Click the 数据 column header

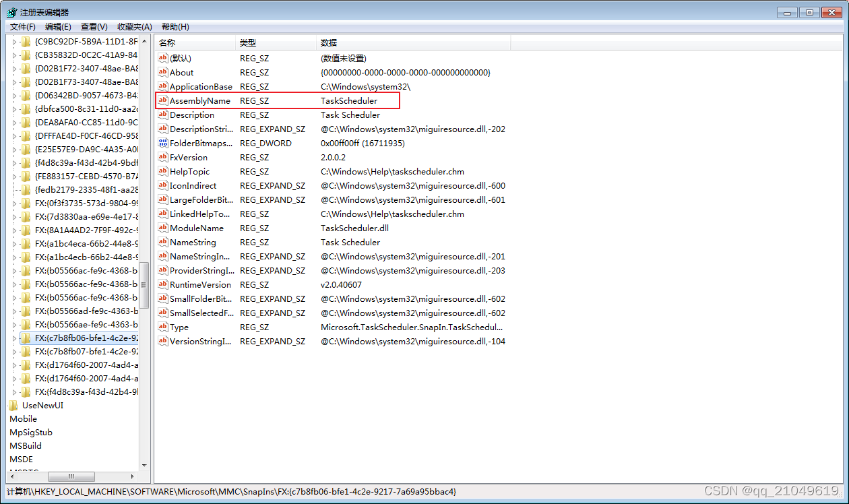pyautogui.click(x=414, y=43)
